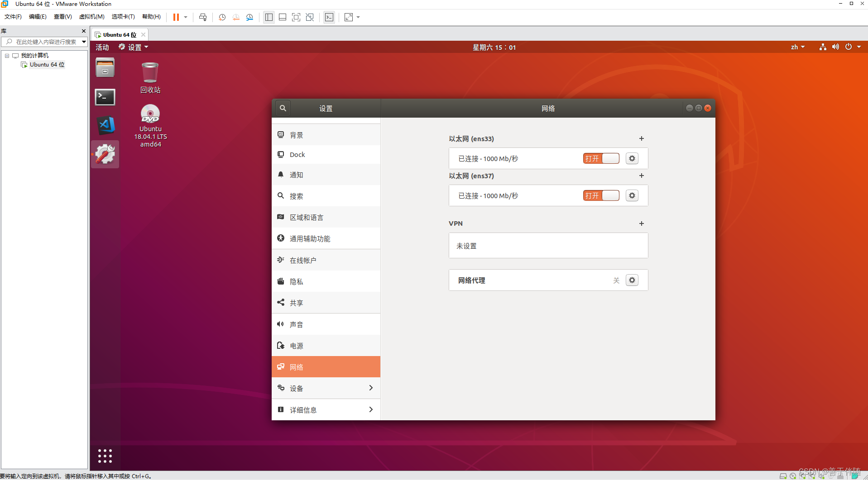The width and height of the screenshot is (868, 480).
Task: Toggle the library sidebar view icon
Action: point(269,17)
